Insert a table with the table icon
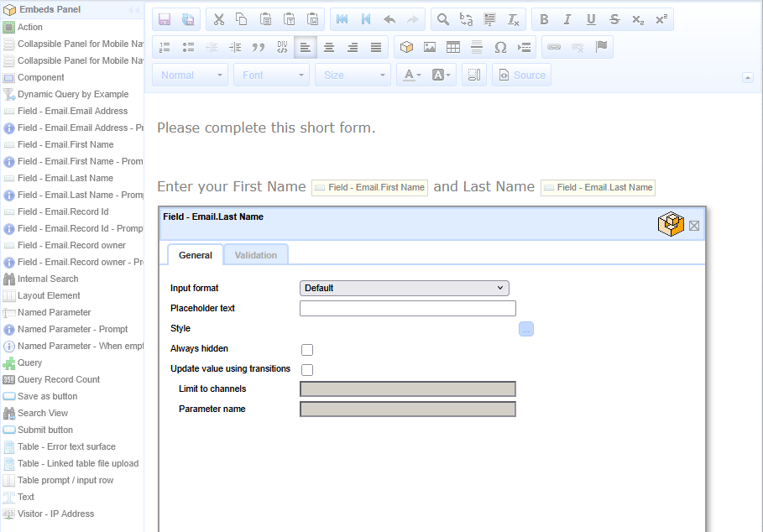 pos(453,47)
